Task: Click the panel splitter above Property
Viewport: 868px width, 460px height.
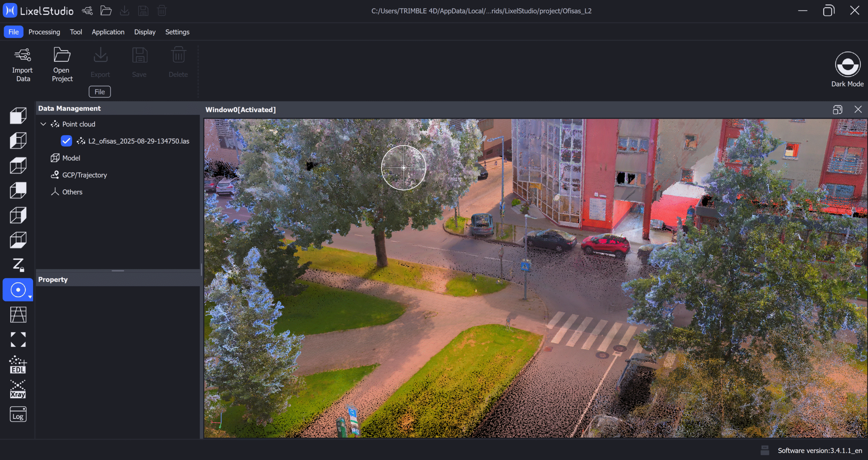Action: [x=118, y=271]
